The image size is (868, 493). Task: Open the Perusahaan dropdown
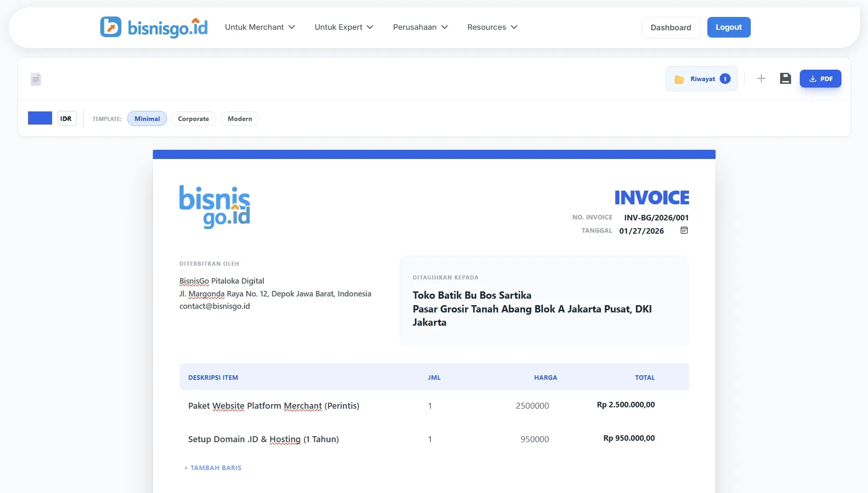tap(420, 27)
